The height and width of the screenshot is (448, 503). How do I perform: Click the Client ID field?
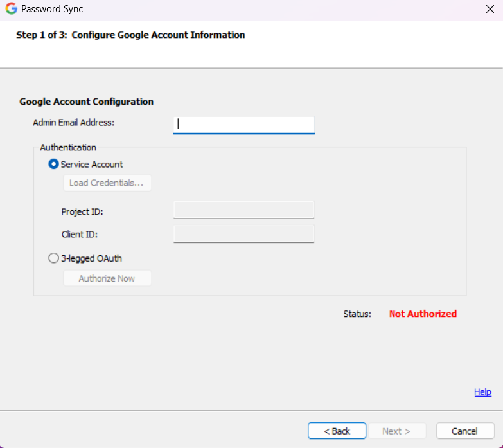pos(243,234)
